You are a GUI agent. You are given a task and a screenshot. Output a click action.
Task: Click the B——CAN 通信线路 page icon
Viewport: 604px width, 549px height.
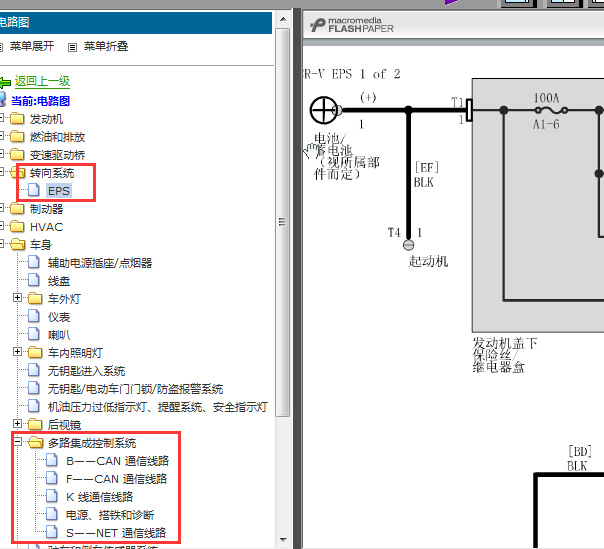pyautogui.click(x=52, y=460)
